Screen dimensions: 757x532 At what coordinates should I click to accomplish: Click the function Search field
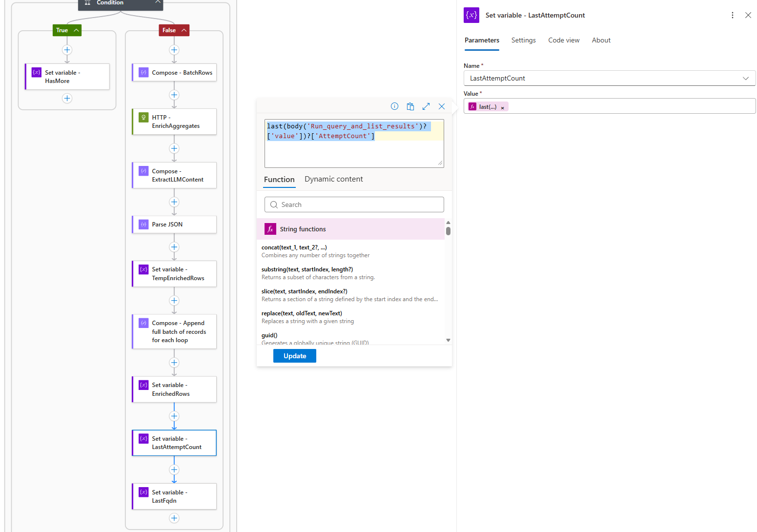tap(354, 205)
